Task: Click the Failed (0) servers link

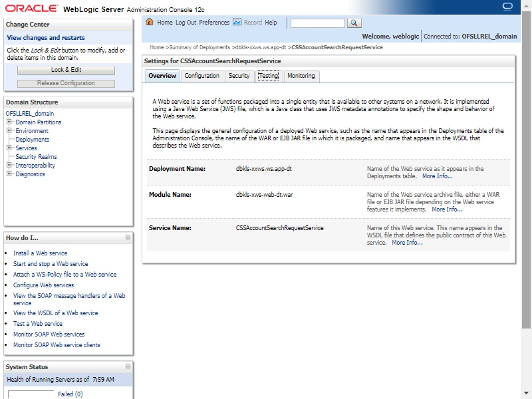Action: (70, 394)
